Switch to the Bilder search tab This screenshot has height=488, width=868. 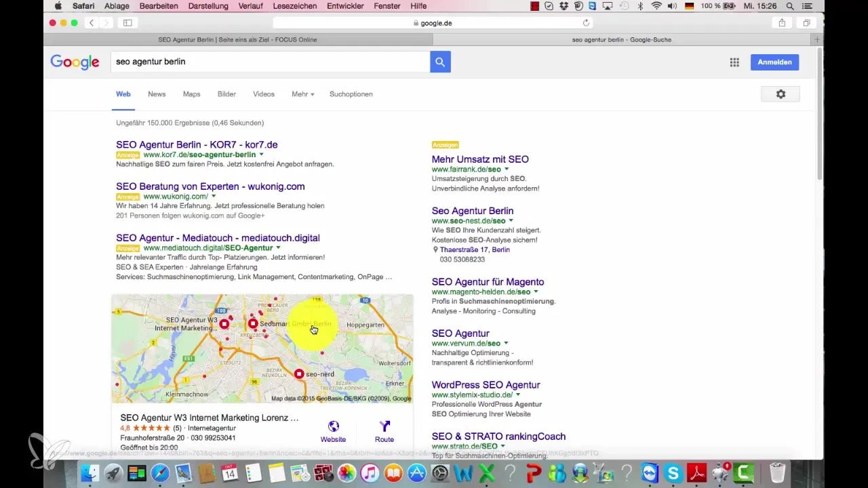tap(227, 94)
